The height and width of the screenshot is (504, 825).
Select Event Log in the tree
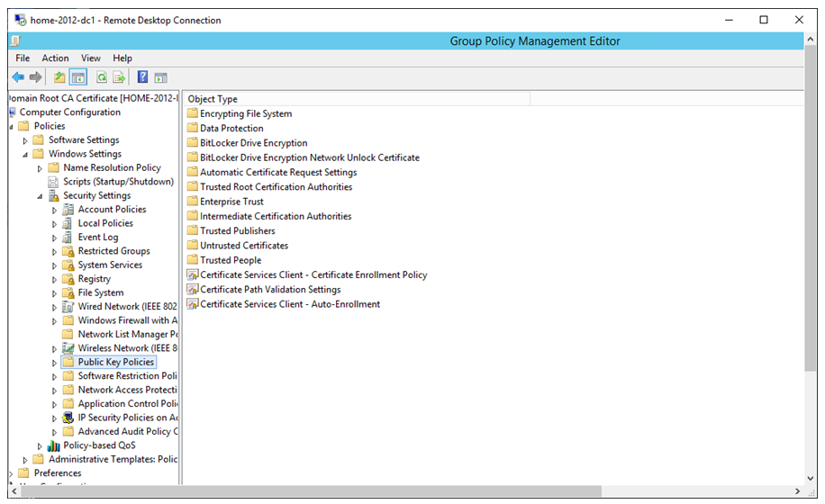point(98,237)
